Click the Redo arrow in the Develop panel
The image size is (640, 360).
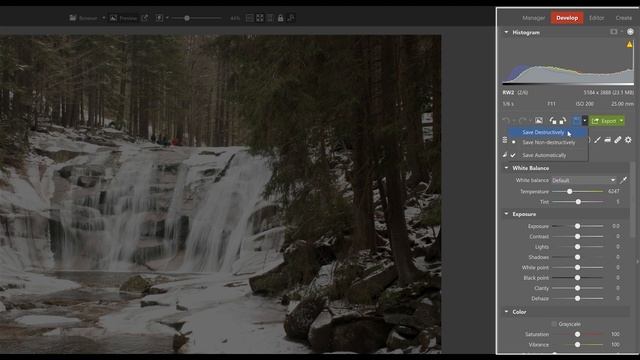pyautogui.click(x=522, y=121)
